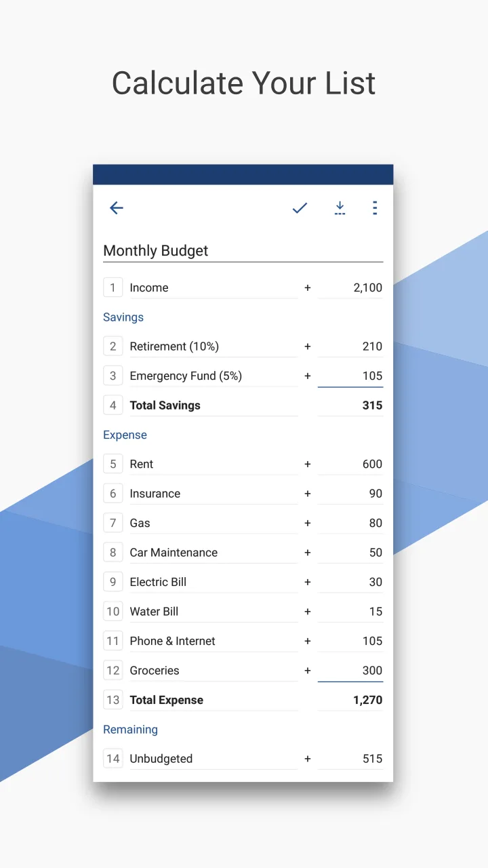Select row number 1 box for Income
Screen dimensions: 488x868
point(113,288)
